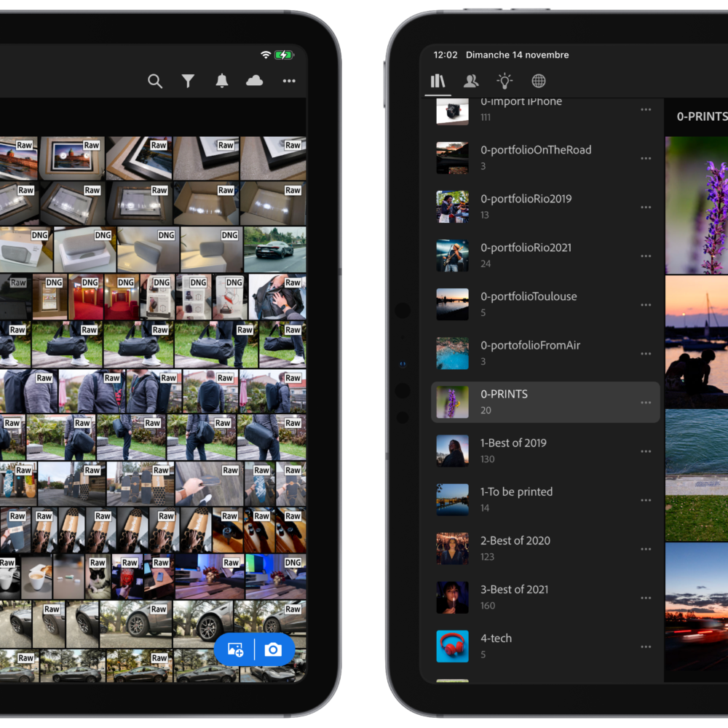
Task: Check cloud sync status icon
Action: pos(254,81)
